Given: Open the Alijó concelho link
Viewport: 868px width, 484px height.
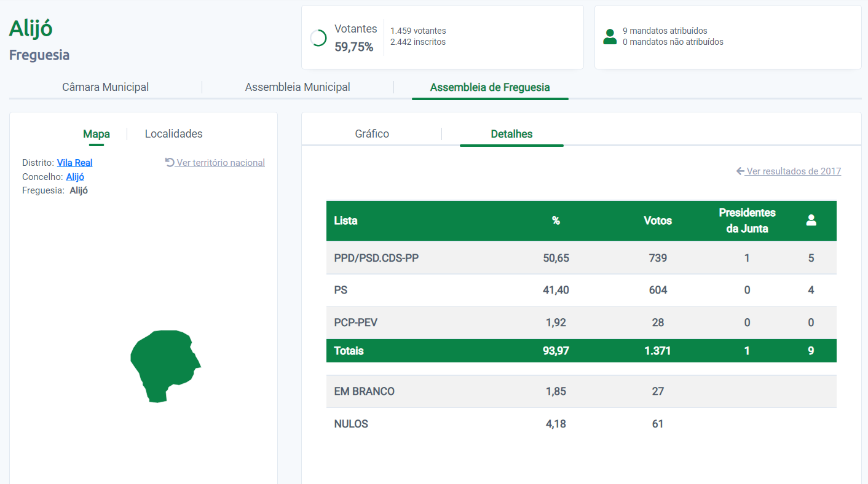Looking at the screenshot, I should (75, 177).
